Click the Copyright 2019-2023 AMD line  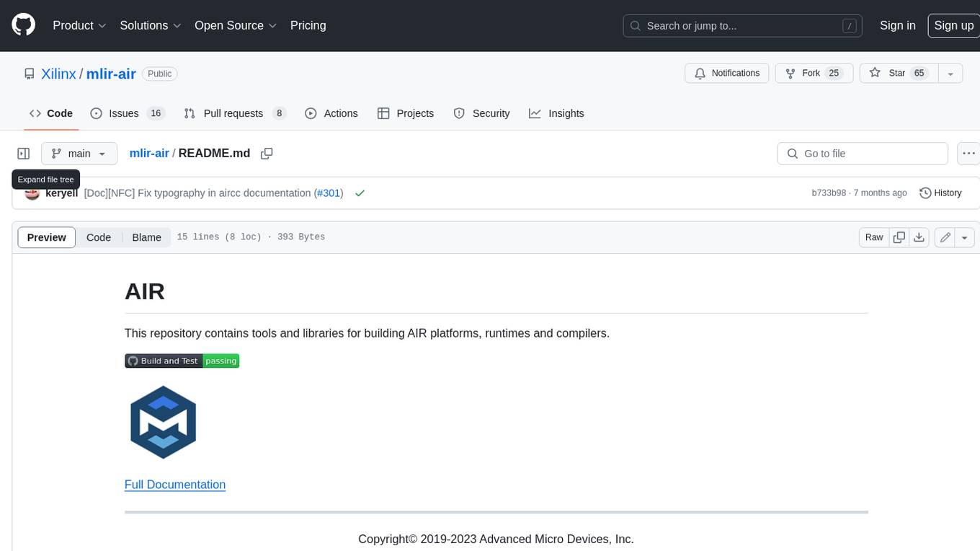(496, 539)
